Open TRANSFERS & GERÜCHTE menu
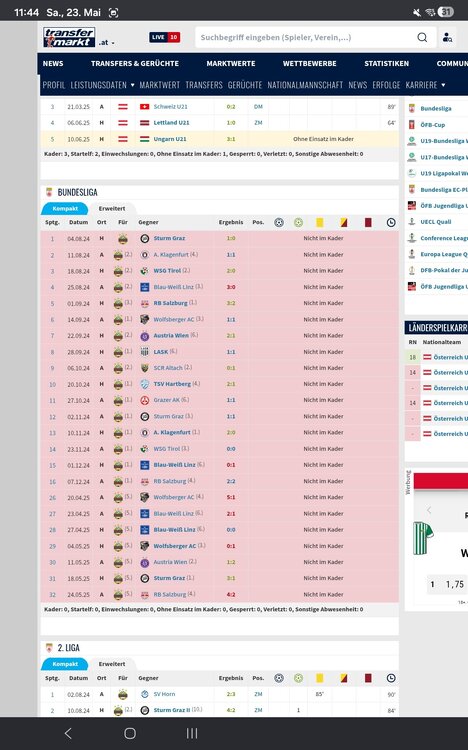 click(135, 63)
